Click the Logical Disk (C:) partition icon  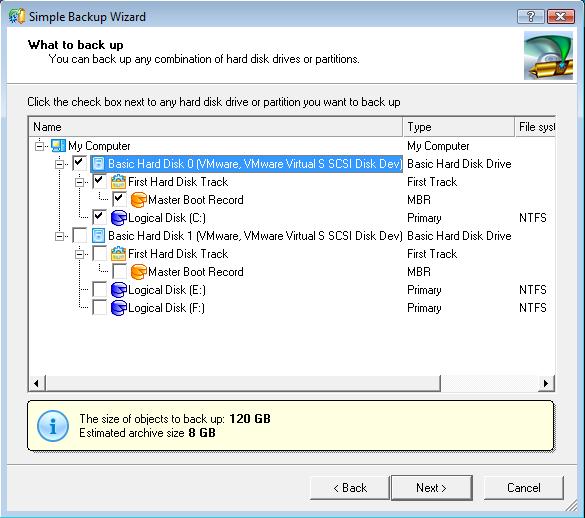coord(119,218)
